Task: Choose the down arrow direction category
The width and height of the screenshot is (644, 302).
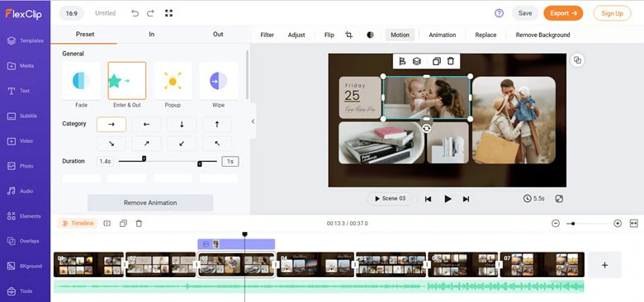Action: [182, 125]
